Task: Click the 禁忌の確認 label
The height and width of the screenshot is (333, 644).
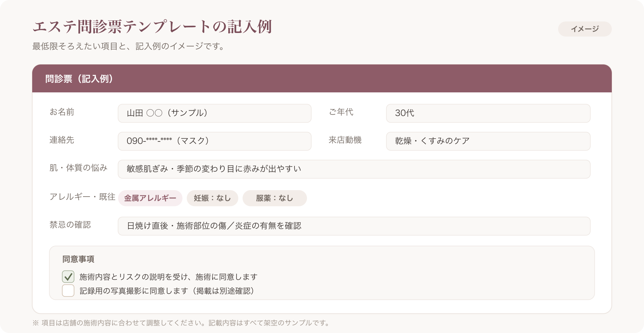Action: [70, 225]
